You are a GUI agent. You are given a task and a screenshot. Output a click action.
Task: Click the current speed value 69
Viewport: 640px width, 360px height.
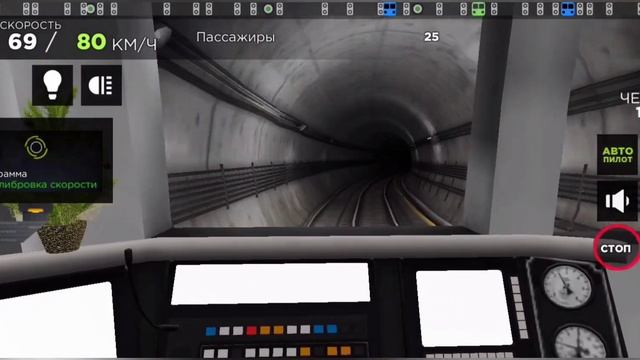22,42
